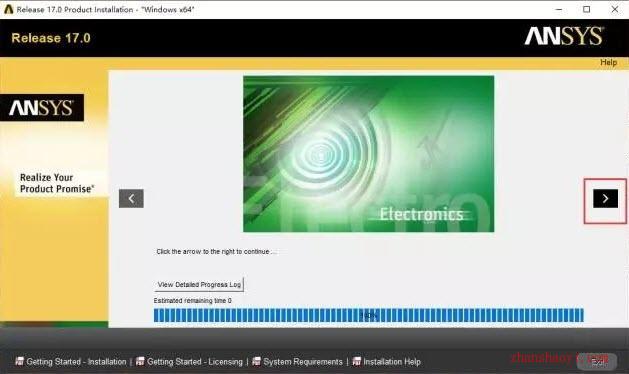The width and height of the screenshot is (629, 374).
Task: Click the green Electronics product image
Action: 369,154
